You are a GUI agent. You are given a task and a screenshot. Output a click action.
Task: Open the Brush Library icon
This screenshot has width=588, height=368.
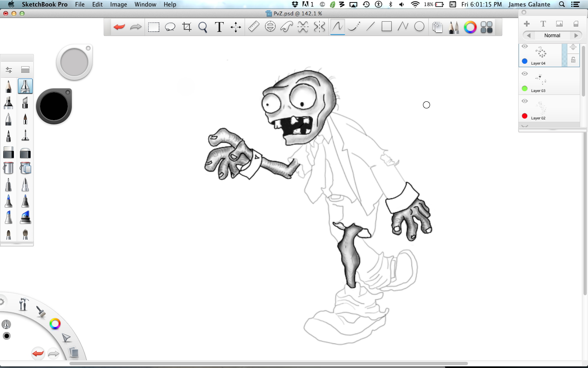[25, 70]
